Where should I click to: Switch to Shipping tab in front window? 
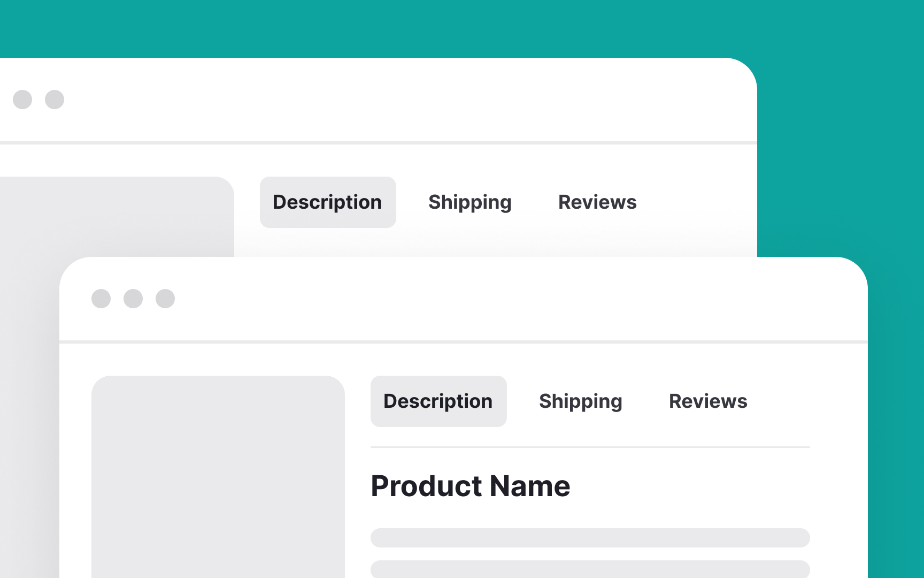coord(580,401)
